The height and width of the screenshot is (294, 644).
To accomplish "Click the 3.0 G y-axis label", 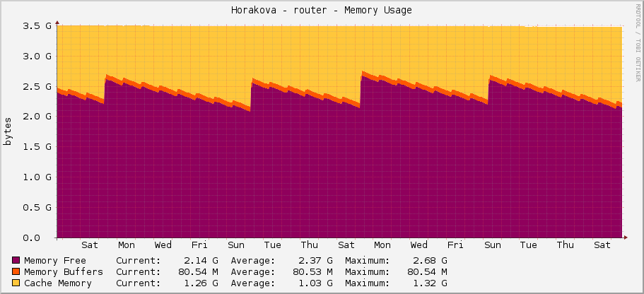I will 37,56.
